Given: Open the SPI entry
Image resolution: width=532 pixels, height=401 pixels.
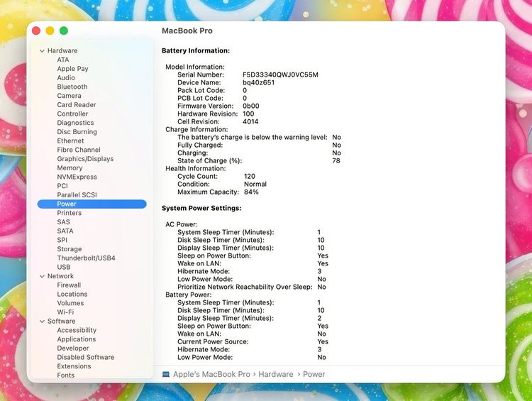Looking at the screenshot, I should point(62,240).
